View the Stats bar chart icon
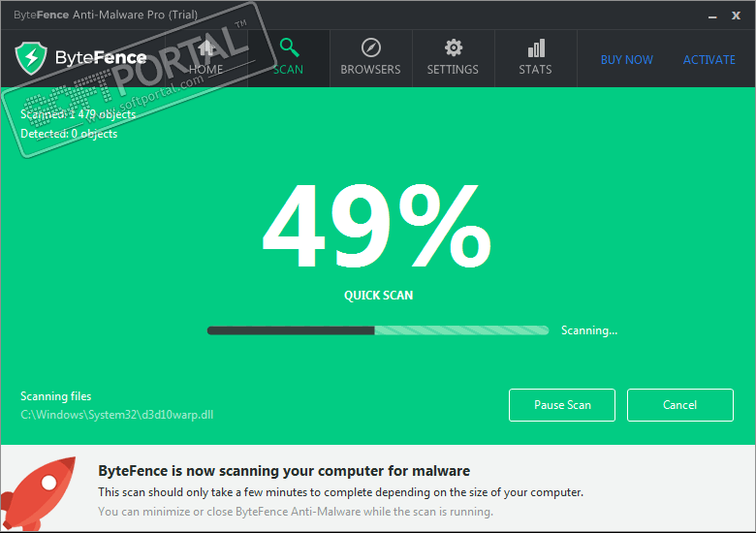Screen dimensions: 756x533 tap(536, 47)
